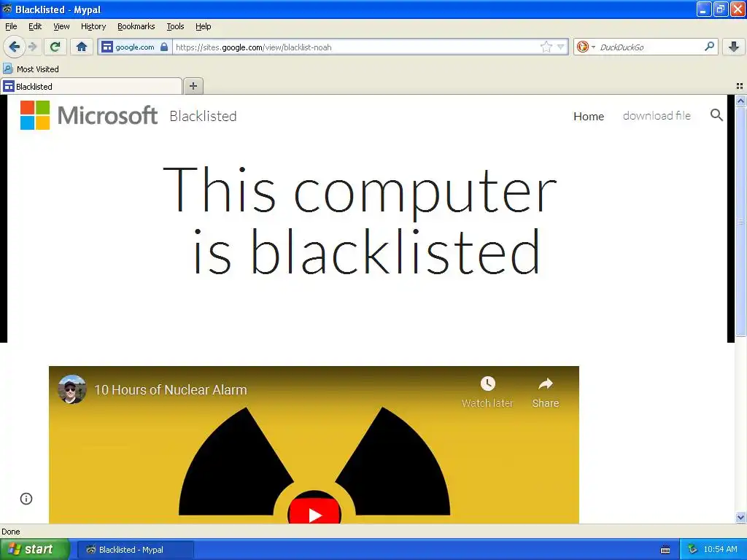747x560 pixels.
Task: Click the on-screen keyboard tray icon
Action: [x=665, y=550]
